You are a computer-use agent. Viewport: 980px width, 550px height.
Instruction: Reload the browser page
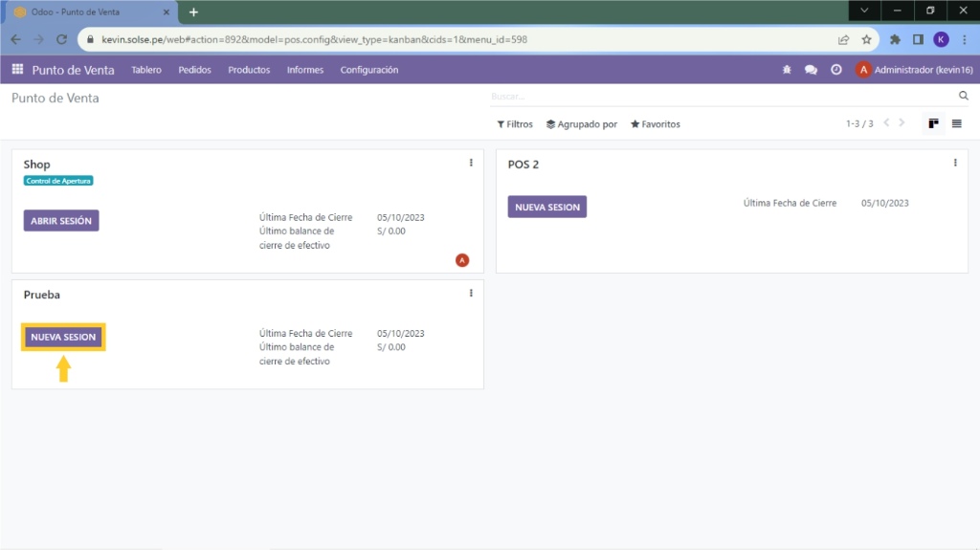click(62, 40)
